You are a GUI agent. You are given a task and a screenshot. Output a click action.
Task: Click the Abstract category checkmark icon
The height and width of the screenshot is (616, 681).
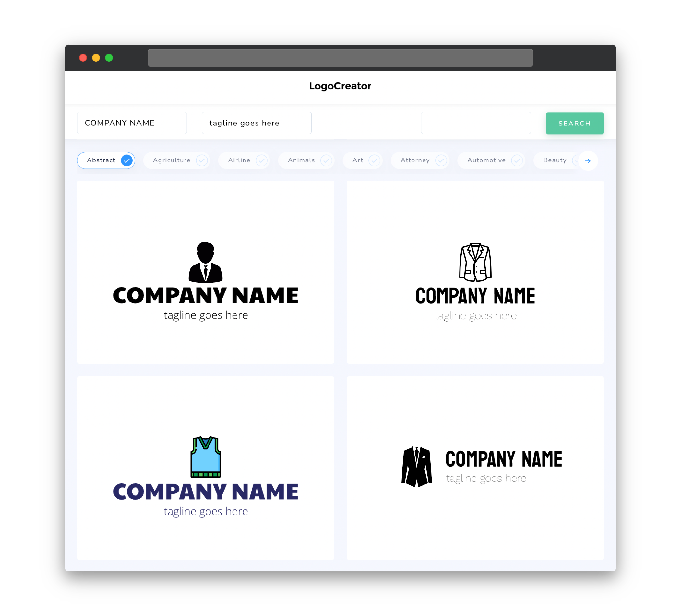tap(127, 160)
